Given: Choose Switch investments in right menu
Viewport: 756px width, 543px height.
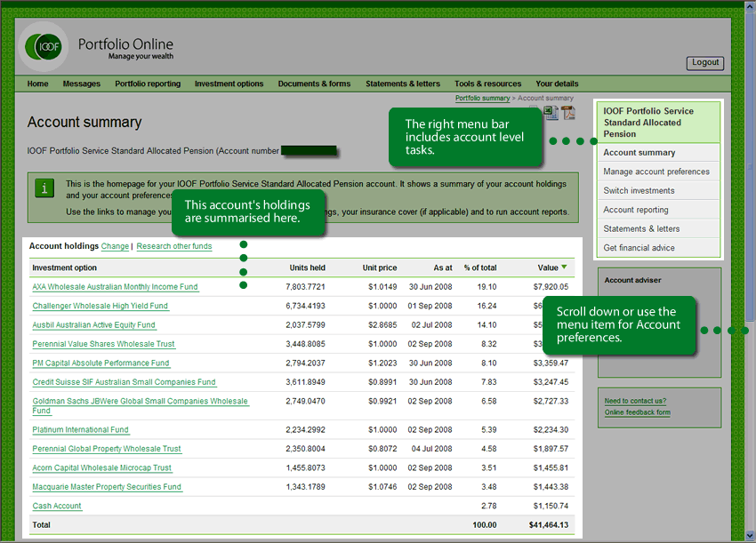Looking at the screenshot, I should (639, 190).
